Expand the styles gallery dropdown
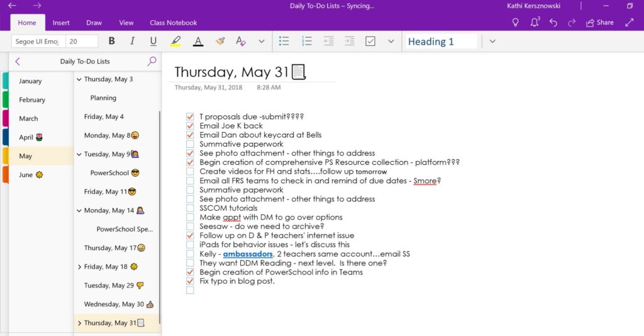 point(492,41)
